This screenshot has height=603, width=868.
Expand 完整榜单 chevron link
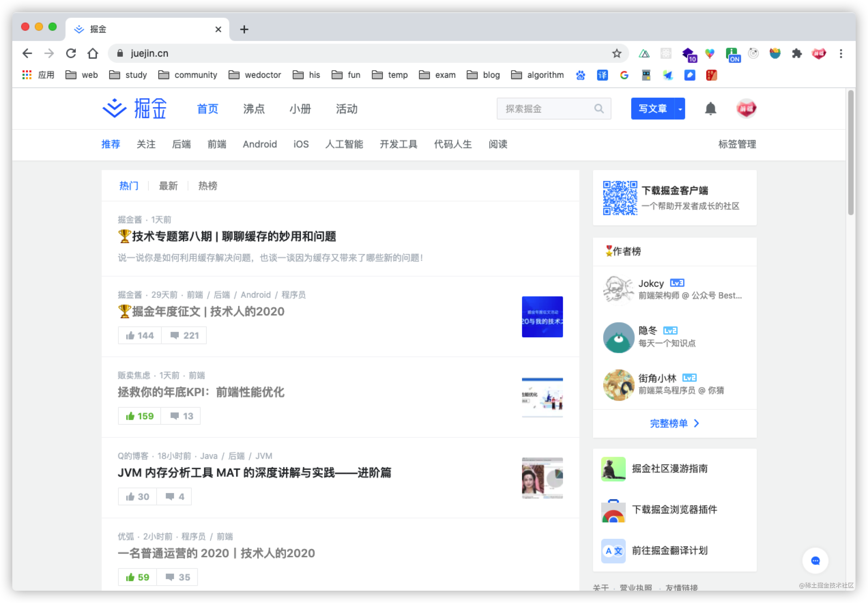pos(674,423)
